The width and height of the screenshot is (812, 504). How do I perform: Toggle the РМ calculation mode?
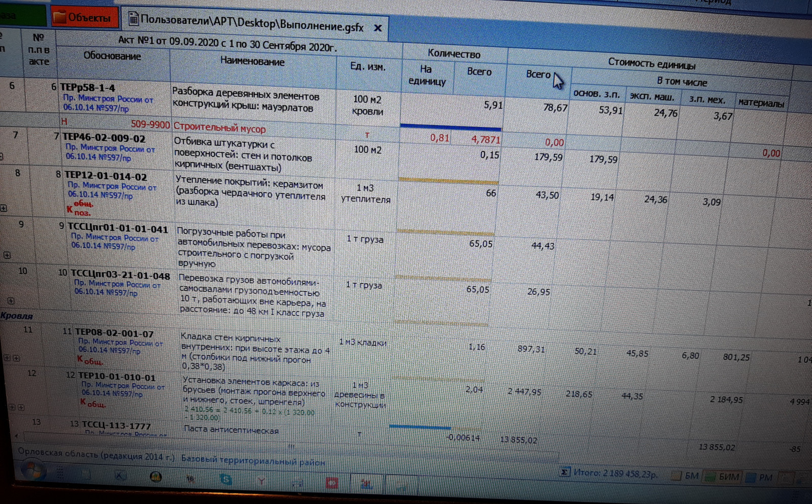759,477
